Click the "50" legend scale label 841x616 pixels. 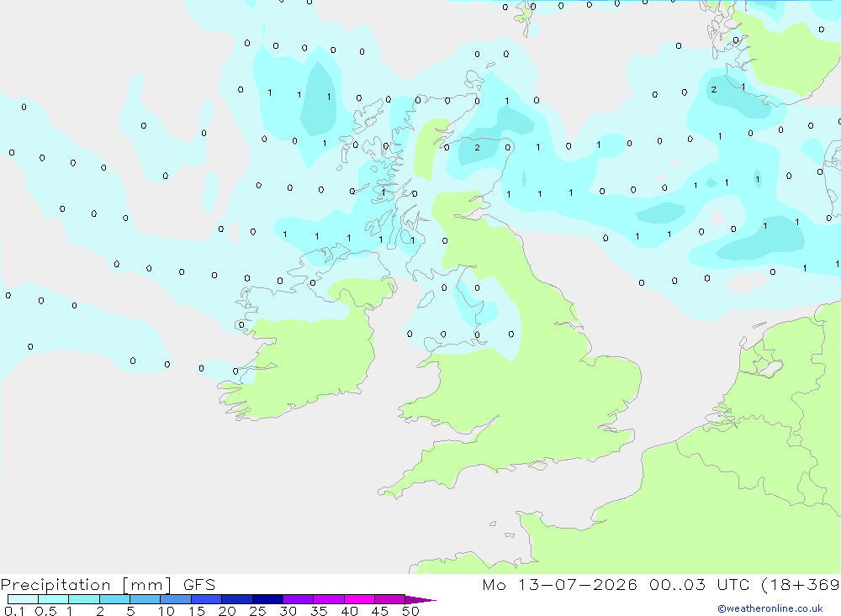click(x=411, y=611)
